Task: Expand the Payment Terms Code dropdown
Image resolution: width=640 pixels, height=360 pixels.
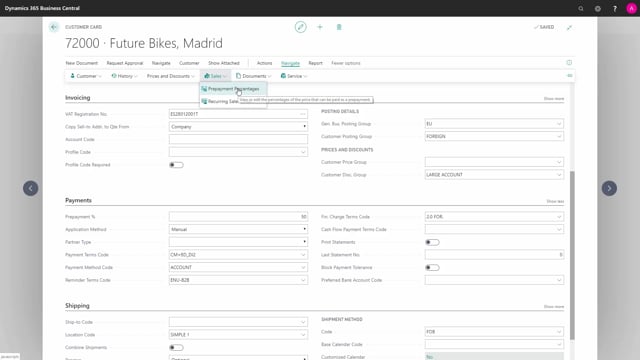Action: point(303,255)
